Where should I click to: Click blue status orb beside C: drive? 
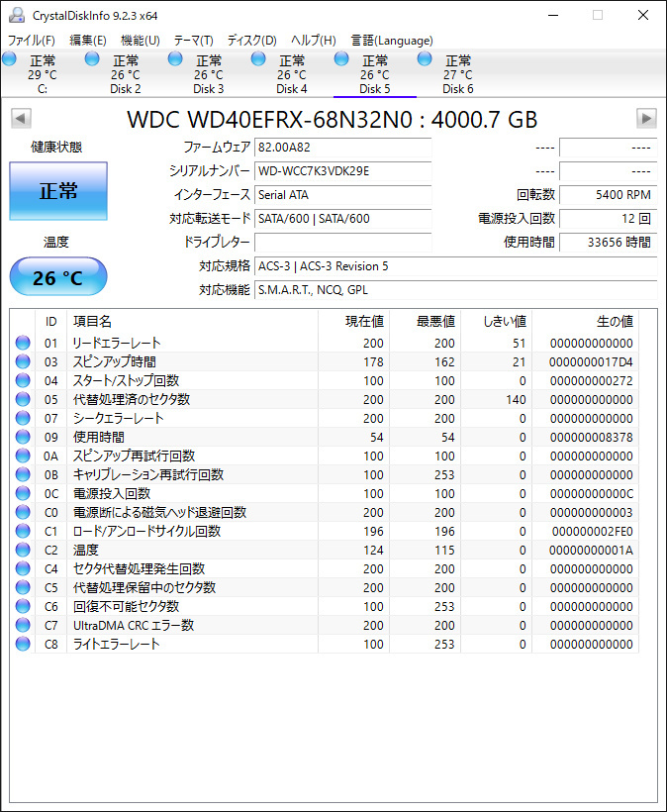[x=9, y=59]
